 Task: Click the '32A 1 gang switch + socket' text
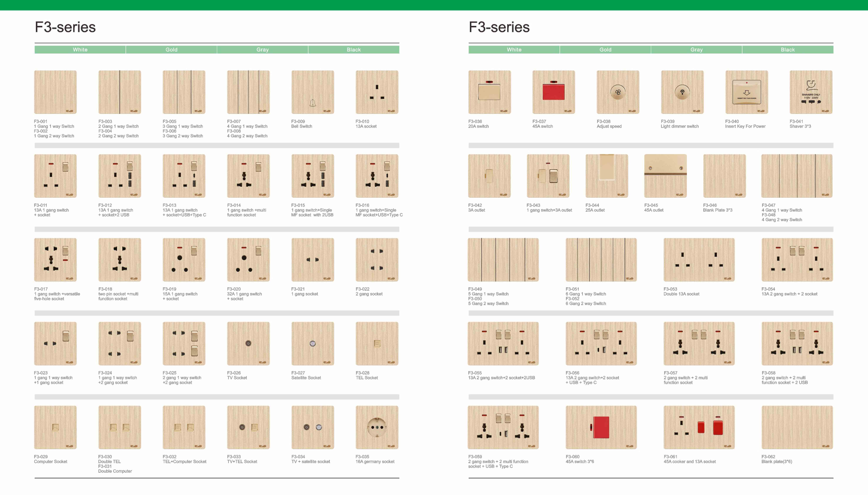(244, 296)
